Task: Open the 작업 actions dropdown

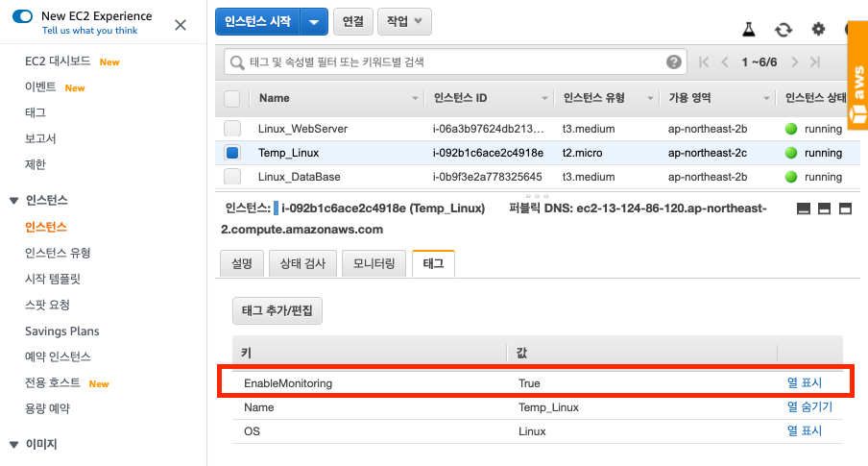Action: 404,21
